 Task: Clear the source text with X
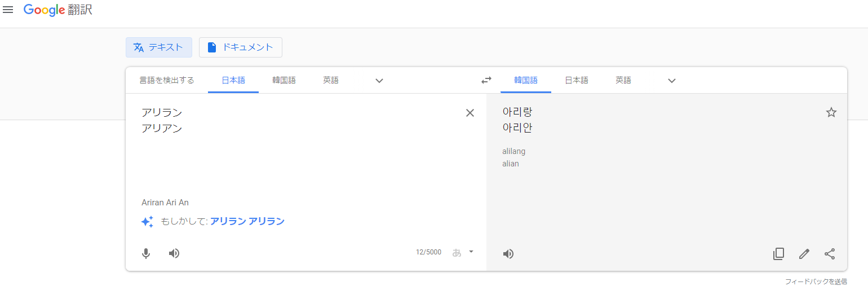click(470, 113)
